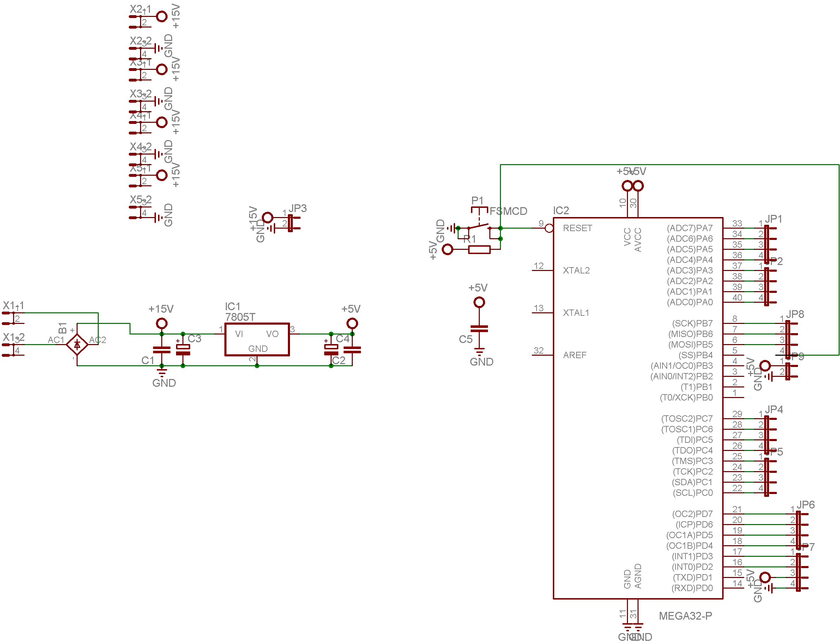Click the R1 resistor symbol

(x=479, y=250)
